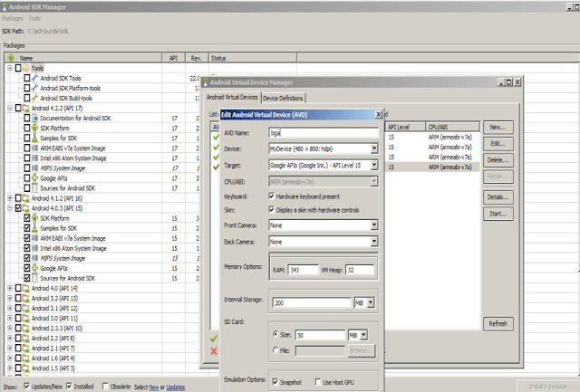
Task: Click the Android SDK Manager title bar icon
Action: pos(5,7)
